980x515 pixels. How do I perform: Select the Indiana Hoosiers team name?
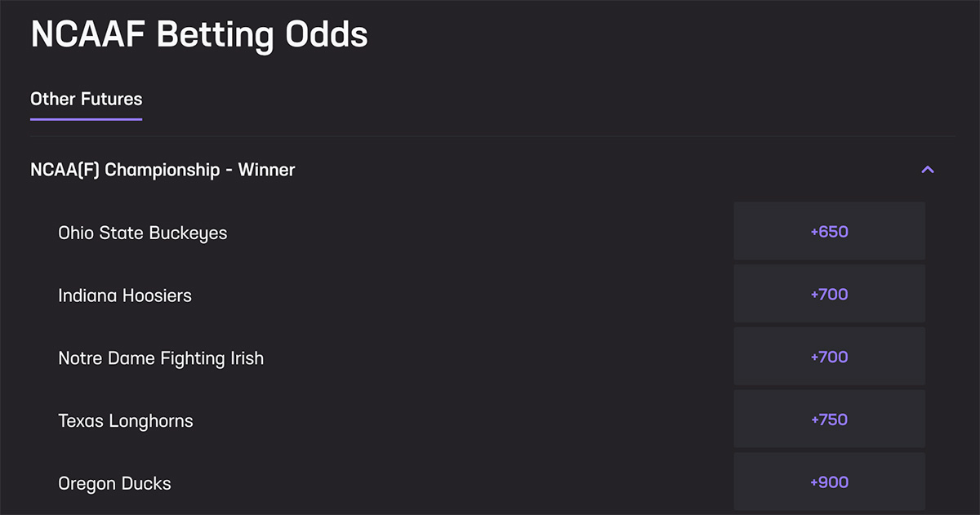point(124,295)
